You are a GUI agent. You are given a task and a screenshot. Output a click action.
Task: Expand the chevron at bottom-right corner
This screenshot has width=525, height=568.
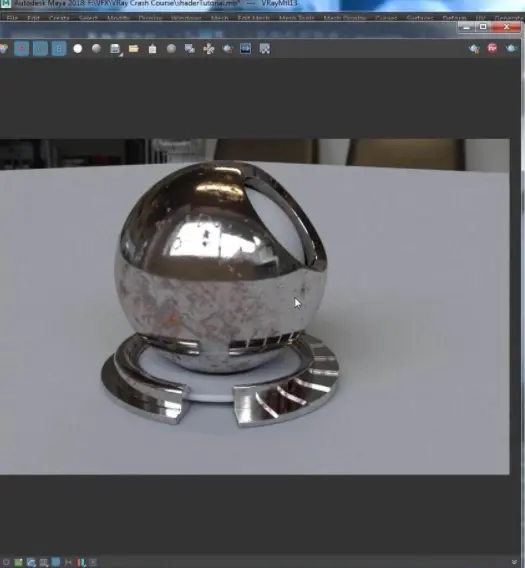tap(514, 562)
